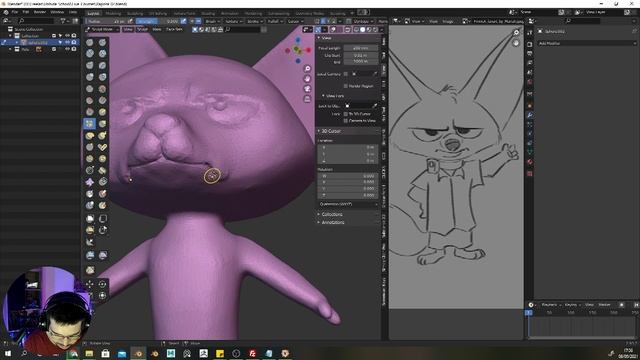The height and width of the screenshot is (360, 640).
Task: Toggle Sphere.002 eye visibility in outliner
Action: [x=67, y=42]
